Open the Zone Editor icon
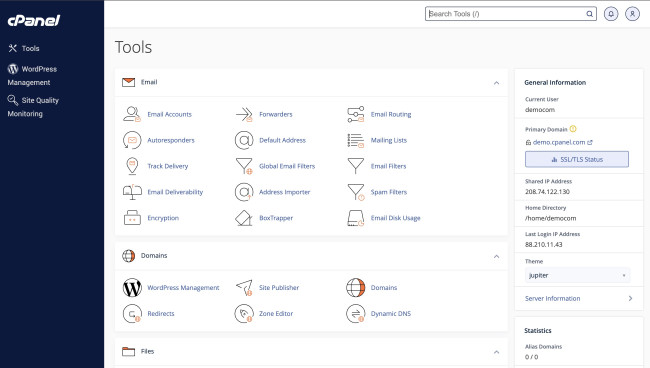The width and height of the screenshot is (650, 368). (244, 314)
